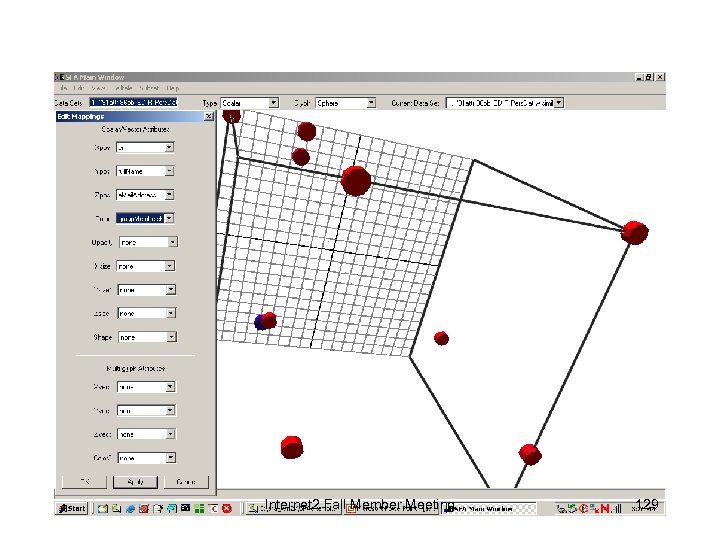Screen dimensions: 720x540
Task: Open the Help menu
Action: [x=173, y=88]
